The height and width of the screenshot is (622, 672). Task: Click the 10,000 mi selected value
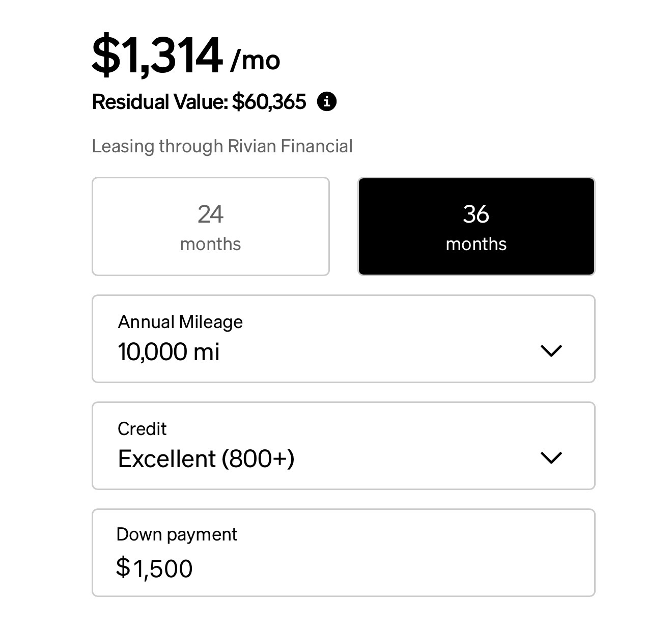tap(169, 352)
